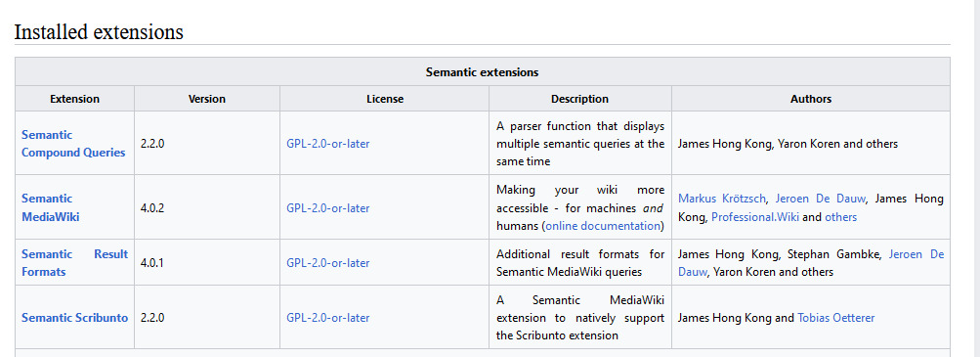Open GPL-2.0-or-later license for Semantic Scribunto
980x357 pixels.
[327, 318]
